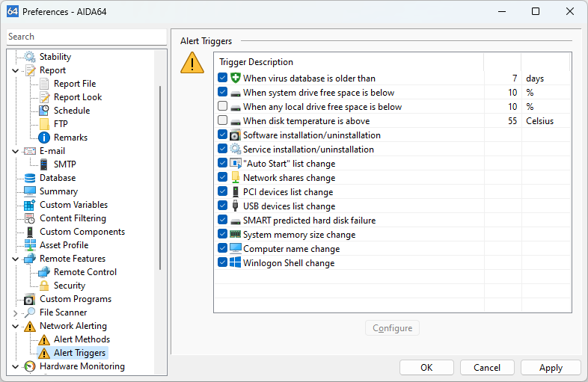Uncheck the virus database age trigger
This screenshot has width=588, height=382.
[x=222, y=78]
